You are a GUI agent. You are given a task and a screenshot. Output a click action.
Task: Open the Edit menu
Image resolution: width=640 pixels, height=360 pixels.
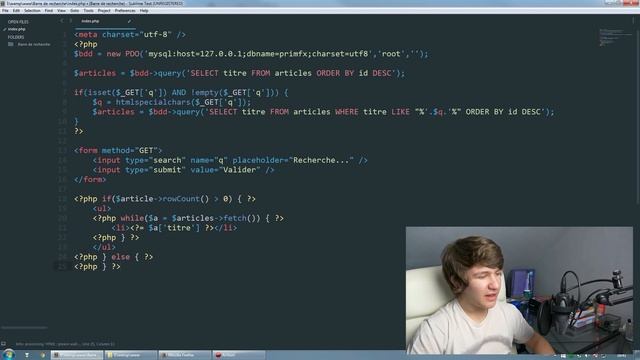[x=16, y=11]
